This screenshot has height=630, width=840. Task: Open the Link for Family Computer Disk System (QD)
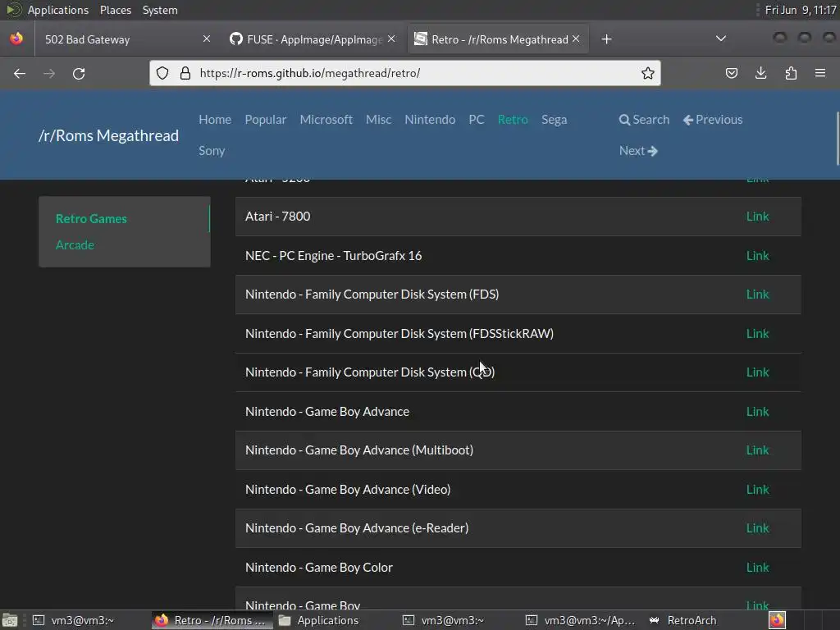coord(757,372)
